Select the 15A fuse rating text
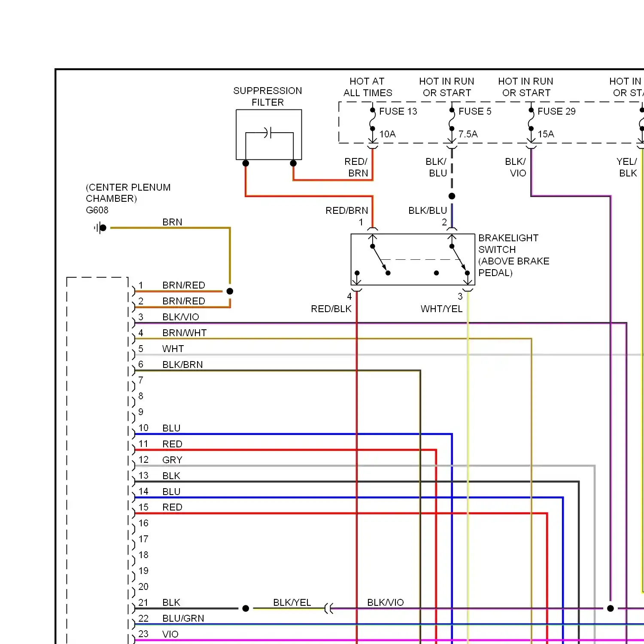Image resolution: width=644 pixels, height=644 pixels. pyautogui.click(x=546, y=134)
